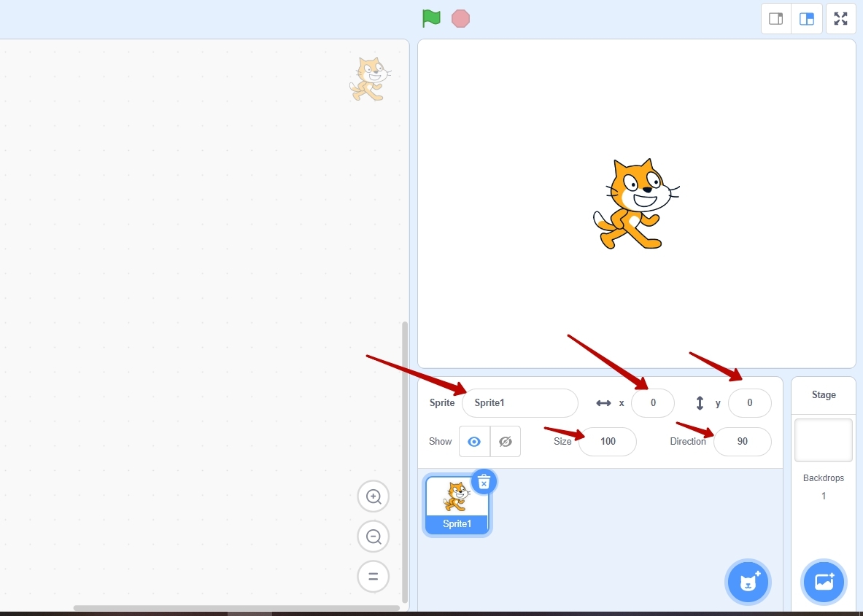The width and height of the screenshot is (863, 616).
Task: Click the workspace vertical scrollbar
Action: pyautogui.click(x=405, y=462)
